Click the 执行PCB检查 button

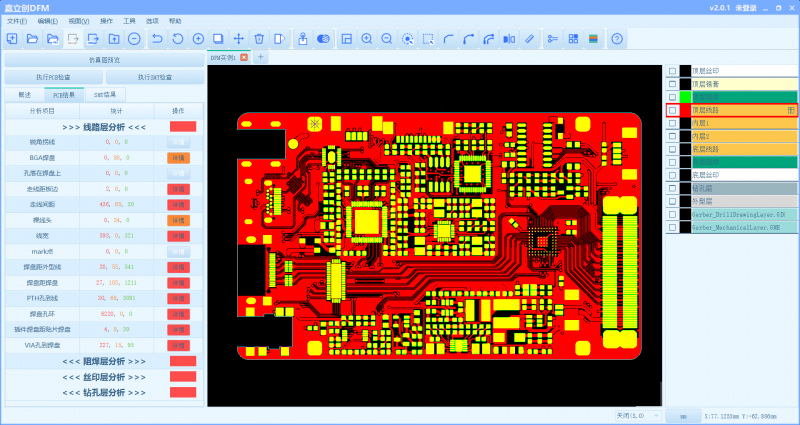point(53,77)
